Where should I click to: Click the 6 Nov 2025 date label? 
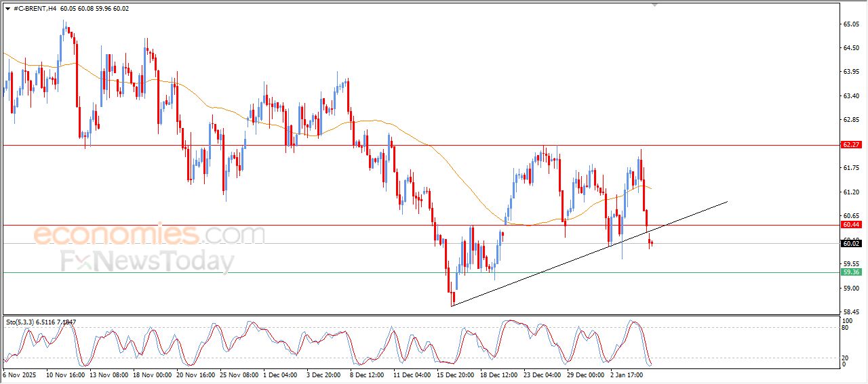tap(20, 374)
